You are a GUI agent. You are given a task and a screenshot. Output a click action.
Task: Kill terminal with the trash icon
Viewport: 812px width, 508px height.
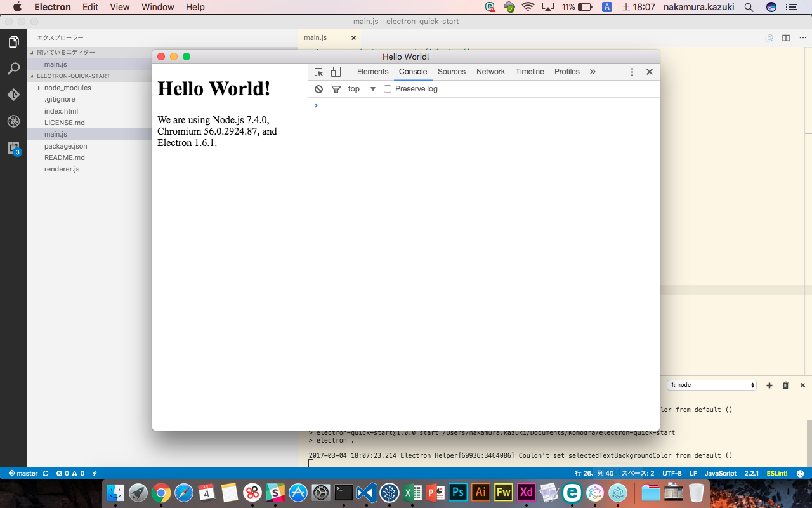tap(785, 385)
